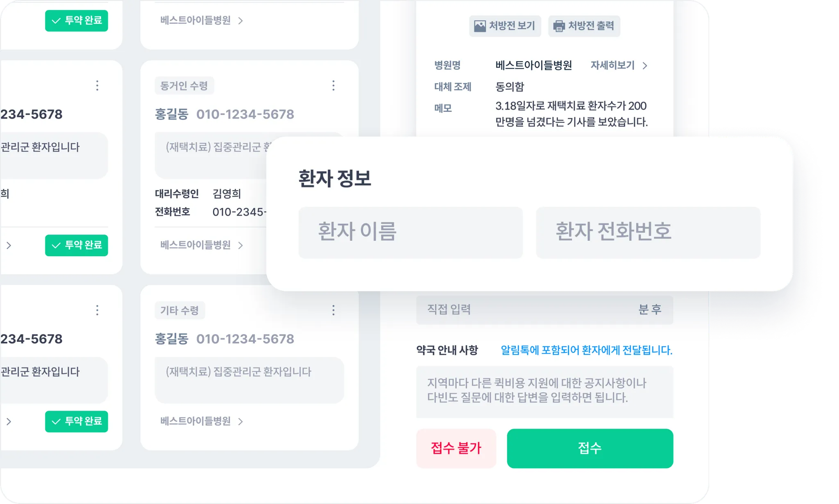Select the 동거인 수령 tag label
The image size is (839, 504).
click(x=184, y=86)
